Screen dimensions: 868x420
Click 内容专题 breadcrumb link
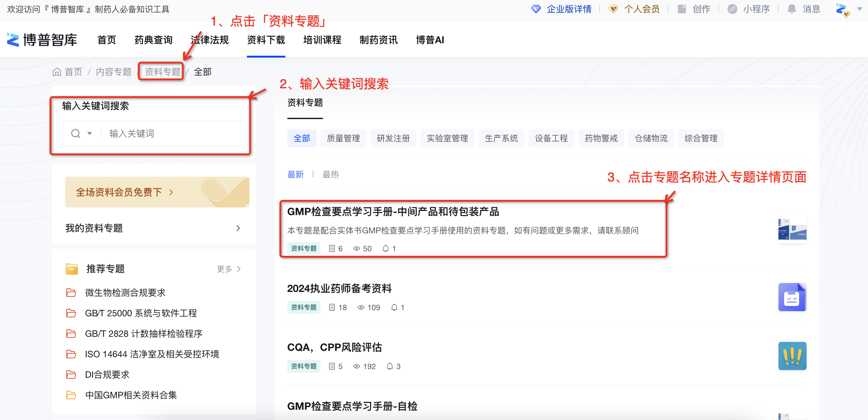pos(114,72)
